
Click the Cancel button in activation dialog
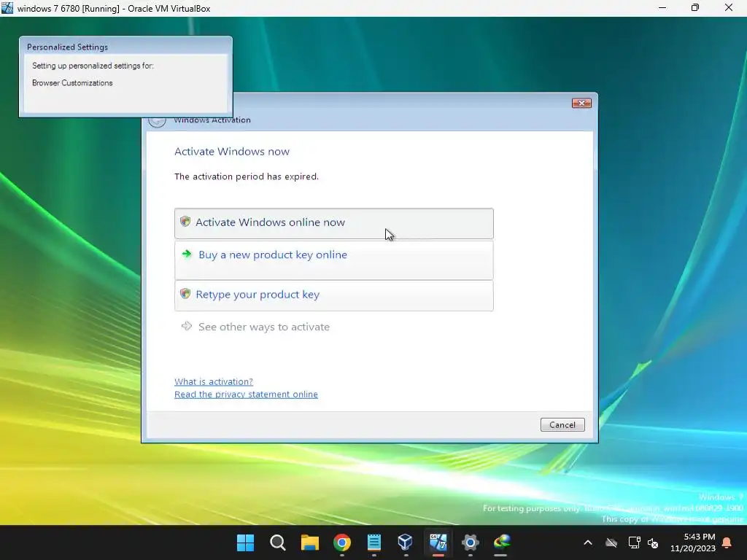click(x=562, y=425)
